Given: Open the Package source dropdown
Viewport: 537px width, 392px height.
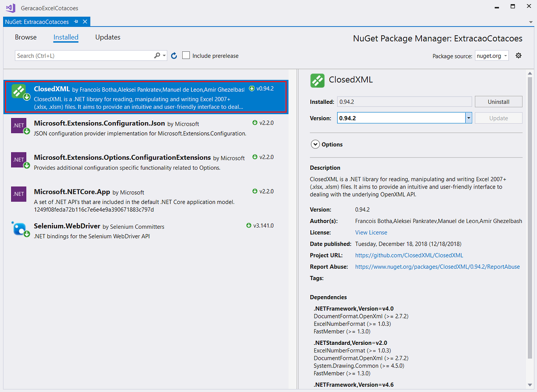Looking at the screenshot, I should click(492, 56).
